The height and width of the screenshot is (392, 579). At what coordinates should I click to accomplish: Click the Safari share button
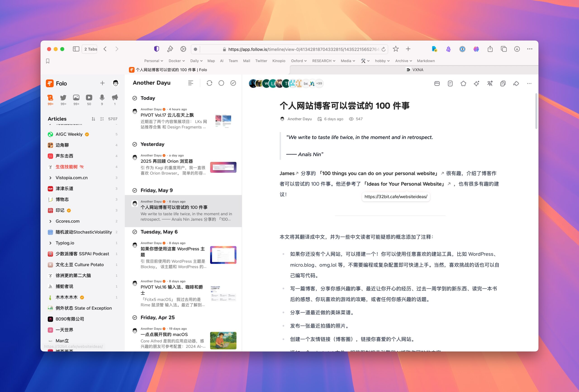(x=490, y=49)
